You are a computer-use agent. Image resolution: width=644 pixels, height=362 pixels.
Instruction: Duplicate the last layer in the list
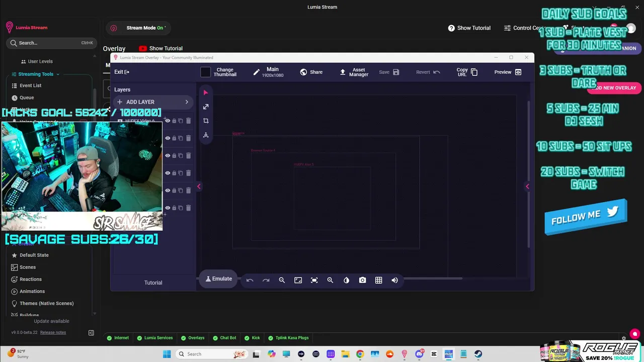click(181, 208)
